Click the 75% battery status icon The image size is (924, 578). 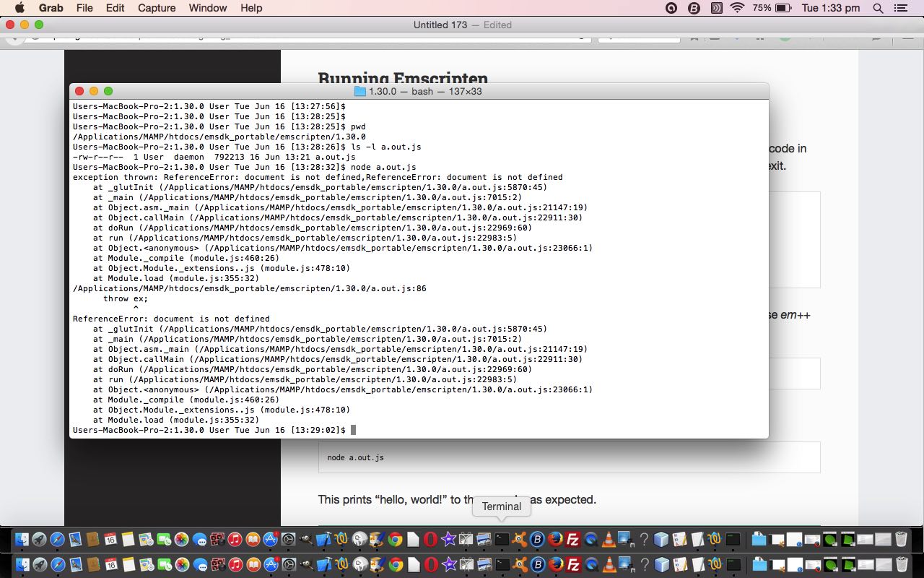pyautogui.click(x=772, y=8)
